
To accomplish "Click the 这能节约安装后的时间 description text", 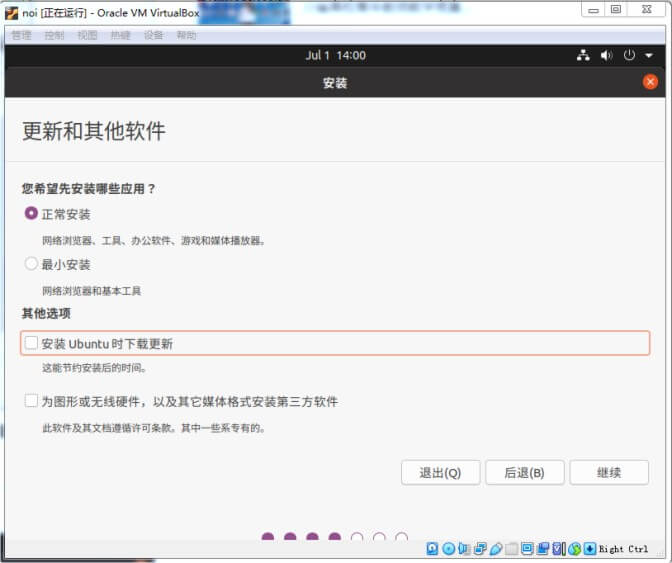I will tap(94, 368).
